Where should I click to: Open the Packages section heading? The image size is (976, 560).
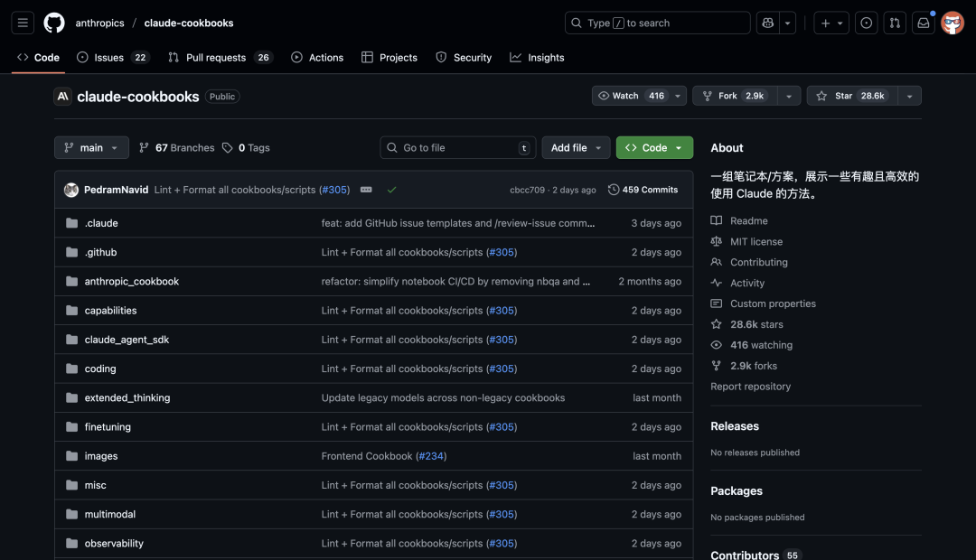coord(737,491)
